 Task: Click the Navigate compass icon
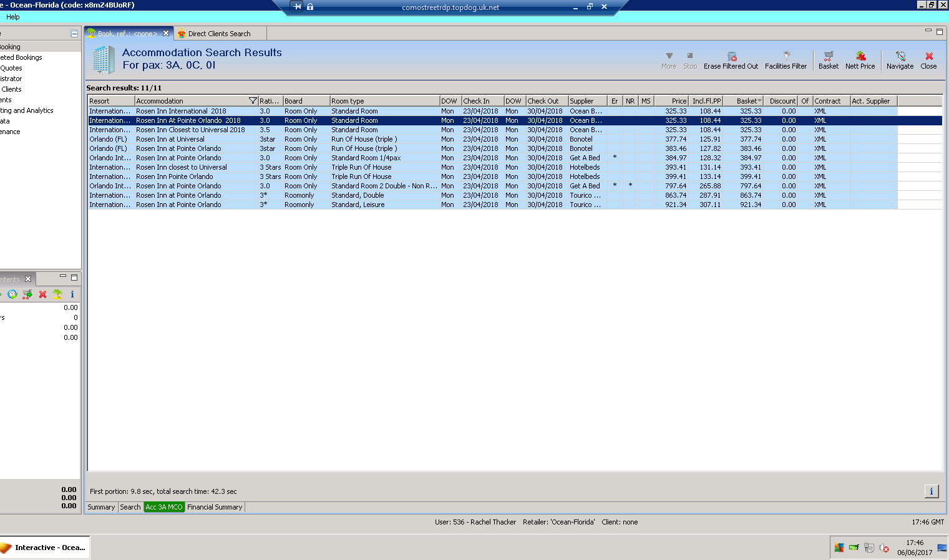[x=900, y=56]
